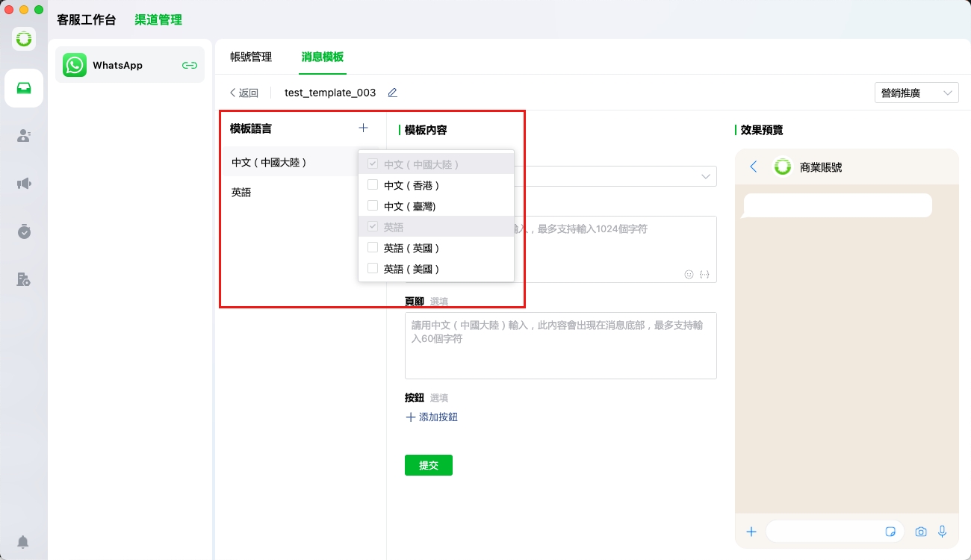This screenshot has width=971, height=560.
Task: Expand the dropdown under 模板內容
Action: point(705,176)
